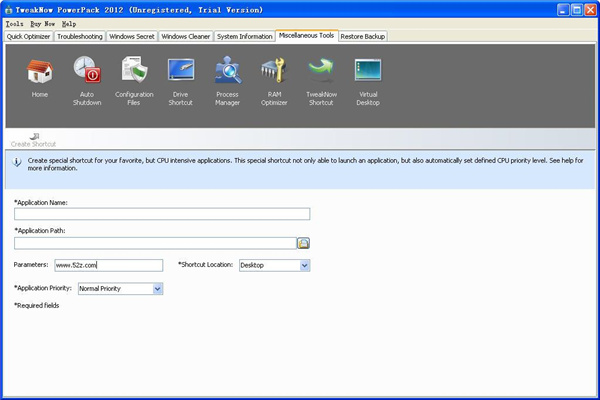Switch to the System Information tab
The height and width of the screenshot is (400, 600).
pyautogui.click(x=245, y=36)
